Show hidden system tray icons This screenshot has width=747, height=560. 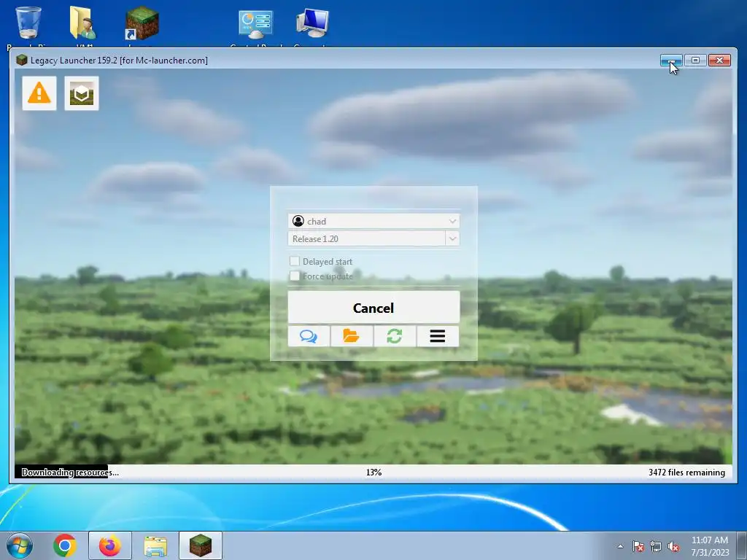point(620,546)
